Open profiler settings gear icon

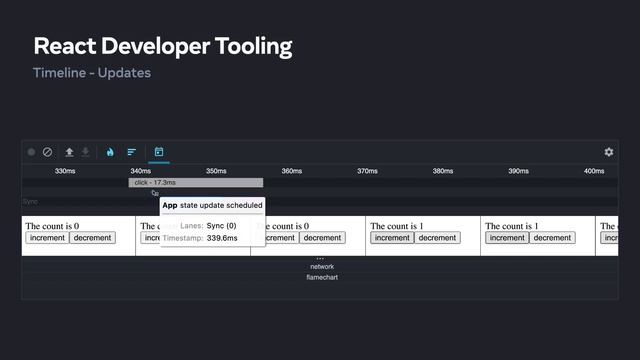609,152
